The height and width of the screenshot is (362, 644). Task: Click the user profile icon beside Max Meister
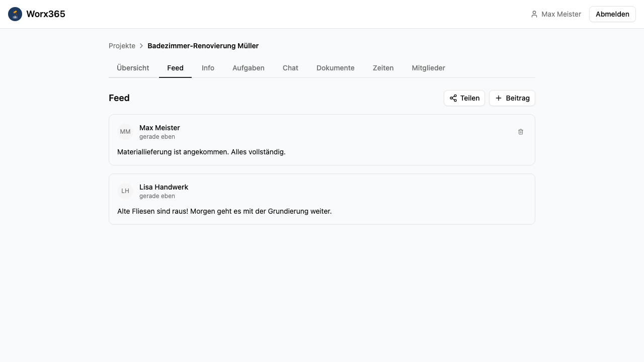pos(534,14)
